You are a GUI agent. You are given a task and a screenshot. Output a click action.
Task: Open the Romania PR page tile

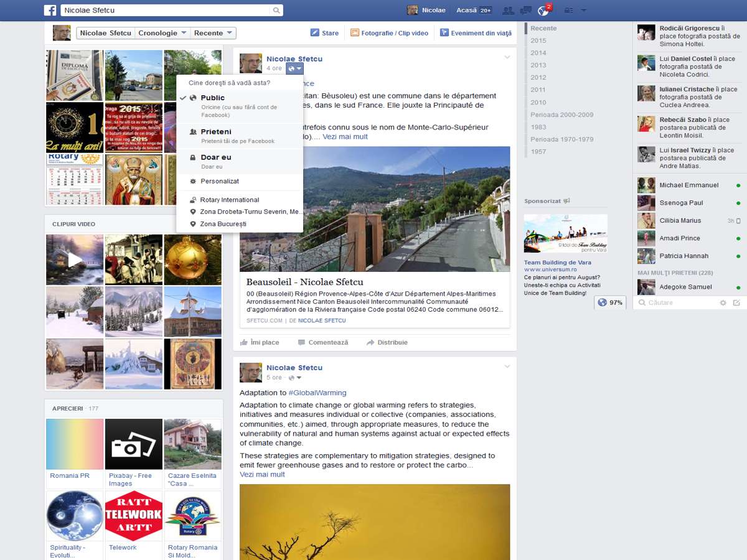click(x=75, y=444)
